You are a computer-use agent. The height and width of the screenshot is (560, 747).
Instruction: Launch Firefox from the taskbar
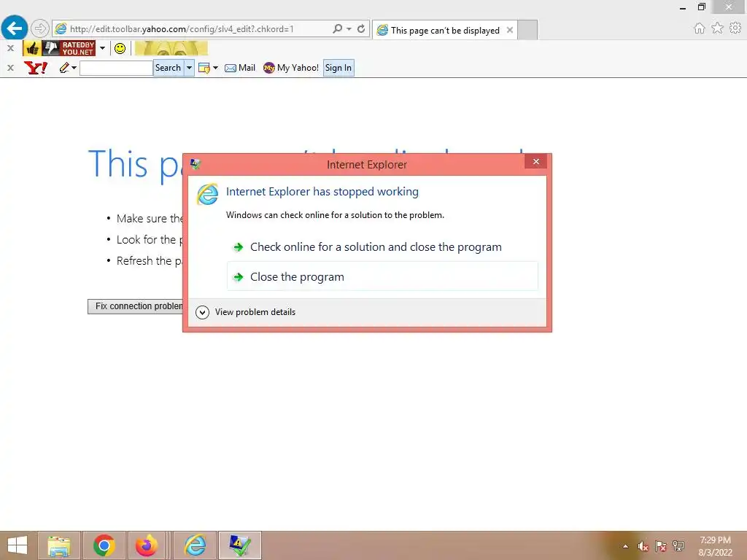click(x=146, y=545)
